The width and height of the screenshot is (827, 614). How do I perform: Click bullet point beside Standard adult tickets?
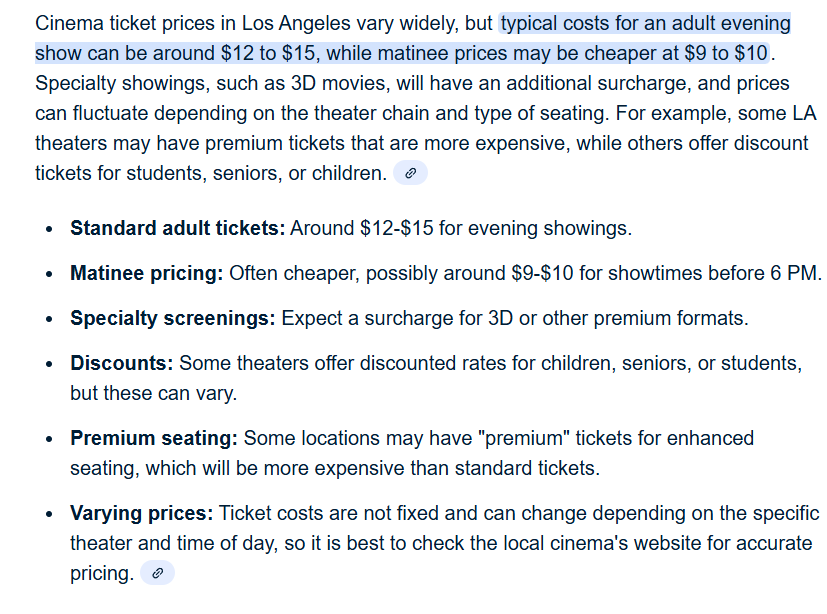pos(50,229)
